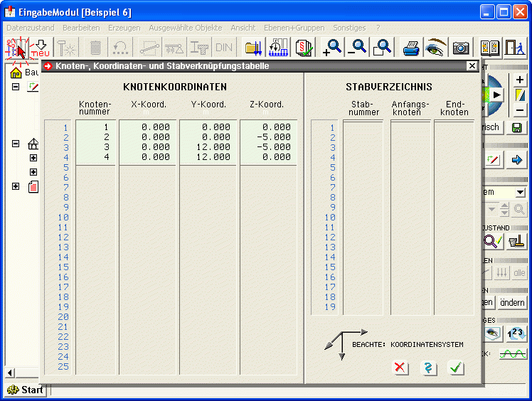
Task: Open the Sonstiges menu
Action: (349, 28)
